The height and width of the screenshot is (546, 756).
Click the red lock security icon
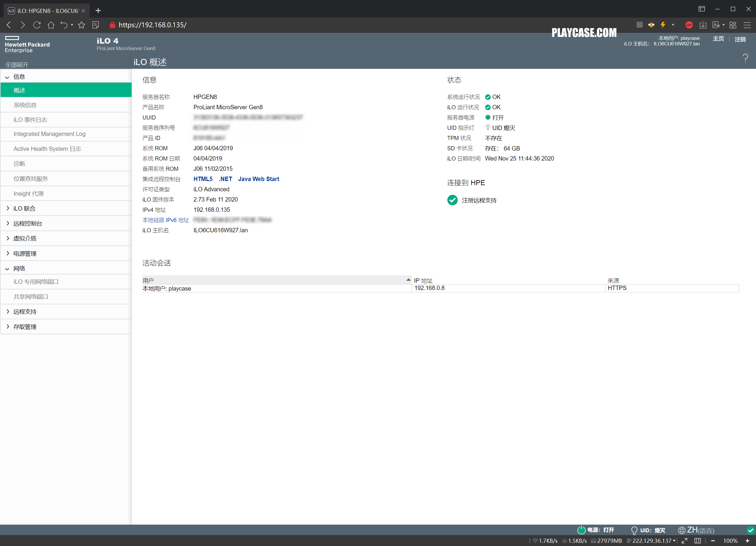coord(112,25)
